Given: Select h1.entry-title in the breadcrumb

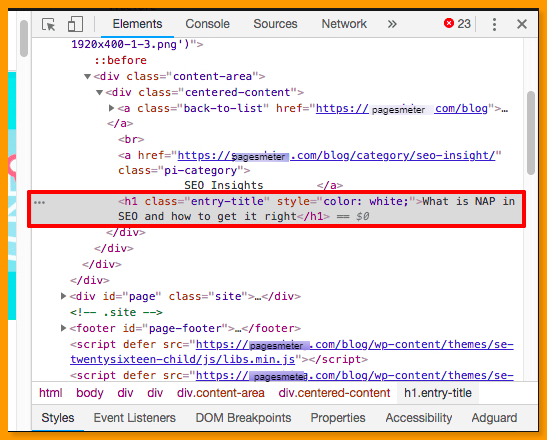Looking at the screenshot, I should [438, 393].
